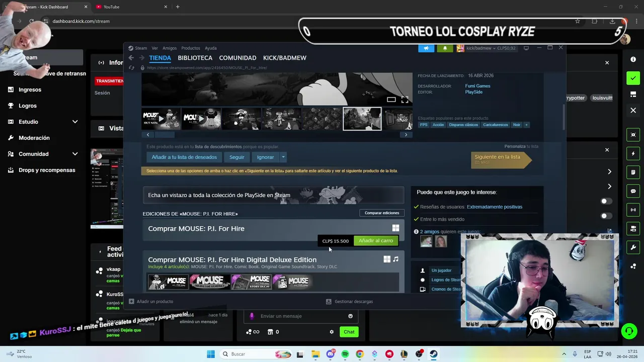Click the Seguir button
The width and height of the screenshot is (644, 362).
[237, 157]
